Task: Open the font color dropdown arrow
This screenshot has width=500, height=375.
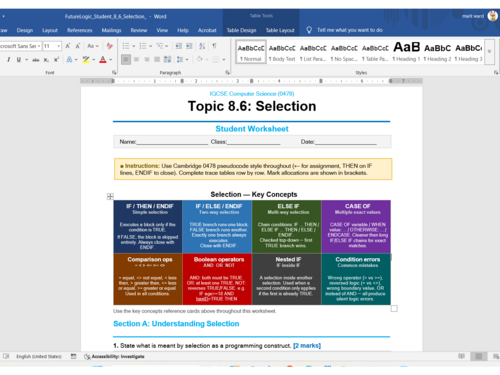Action: click(111, 60)
